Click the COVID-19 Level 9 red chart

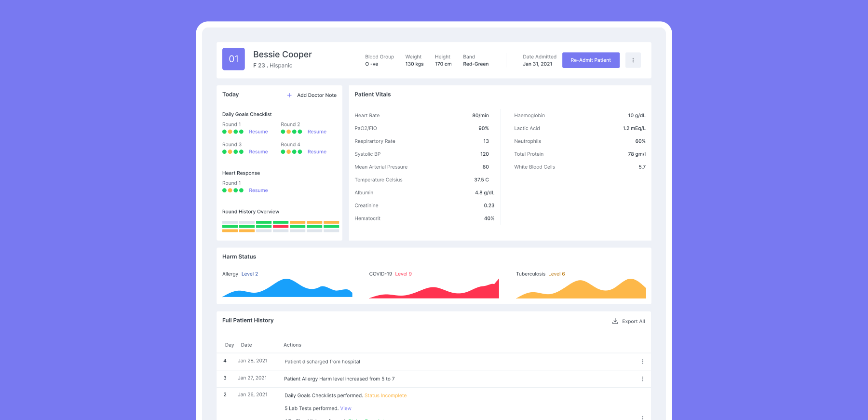click(x=434, y=288)
